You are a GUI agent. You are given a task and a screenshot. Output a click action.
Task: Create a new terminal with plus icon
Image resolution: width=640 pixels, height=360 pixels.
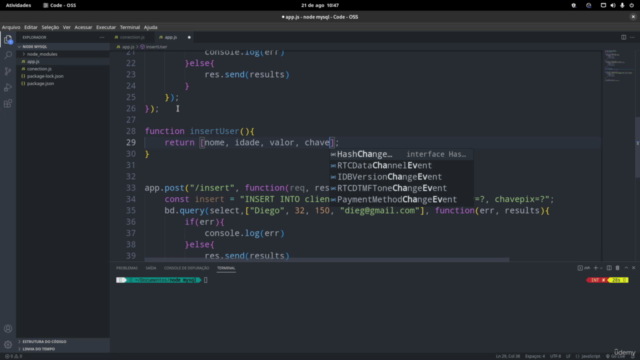click(596, 268)
